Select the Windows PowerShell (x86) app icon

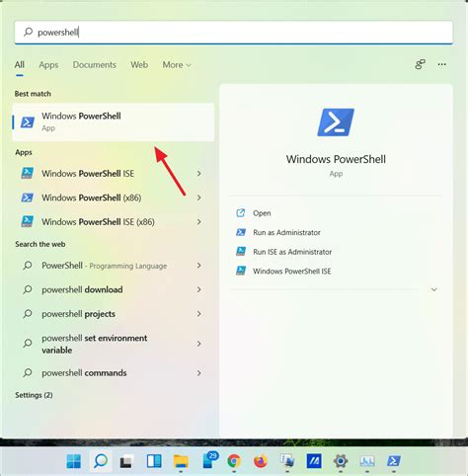click(27, 198)
